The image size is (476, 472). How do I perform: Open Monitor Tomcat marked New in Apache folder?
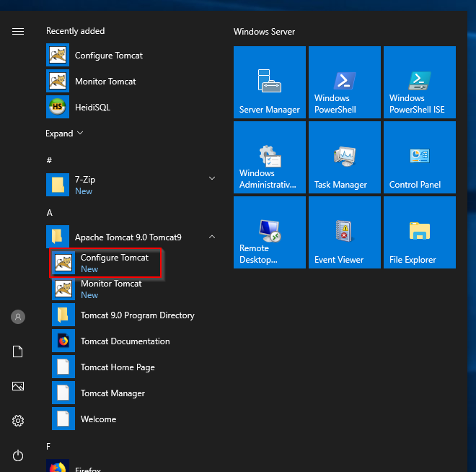tap(133, 289)
